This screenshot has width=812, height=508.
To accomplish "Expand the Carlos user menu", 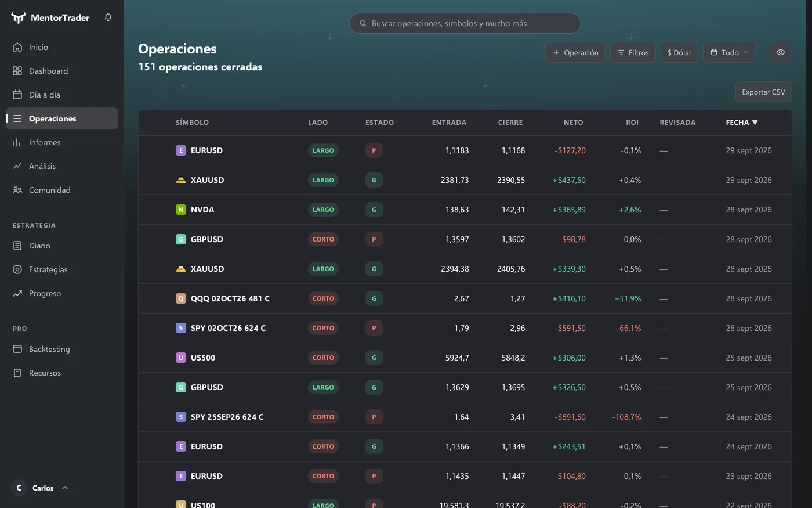I will (x=39, y=488).
